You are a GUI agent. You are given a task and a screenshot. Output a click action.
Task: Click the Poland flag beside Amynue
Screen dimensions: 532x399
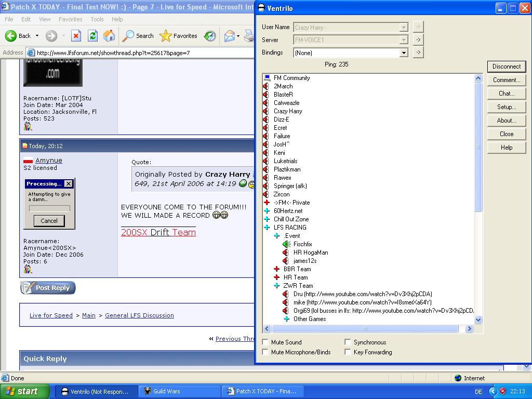pyautogui.click(x=28, y=161)
